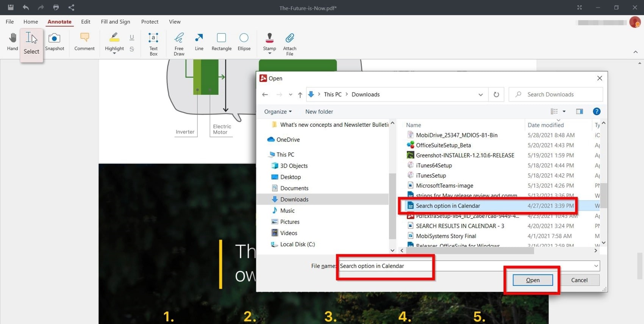Select the Rectangle shape tool
Image resolution: width=644 pixels, height=324 pixels.
point(221,42)
